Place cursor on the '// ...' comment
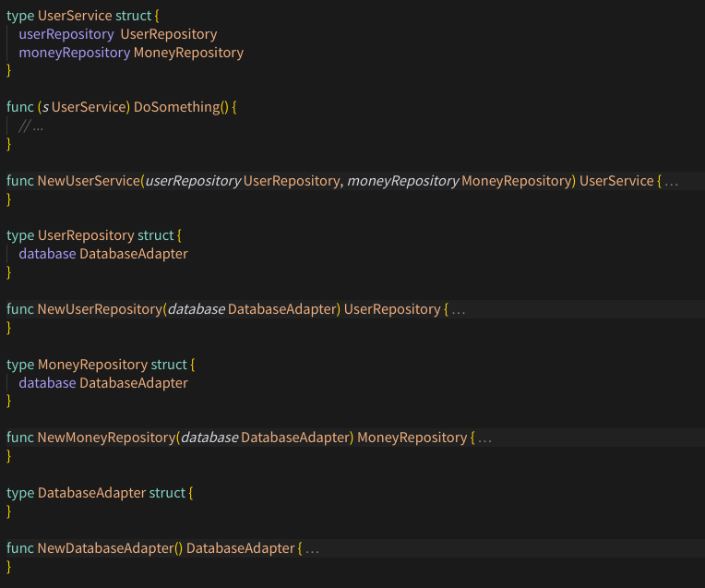Image resolution: width=705 pixels, height=588 pixels. 30,126
